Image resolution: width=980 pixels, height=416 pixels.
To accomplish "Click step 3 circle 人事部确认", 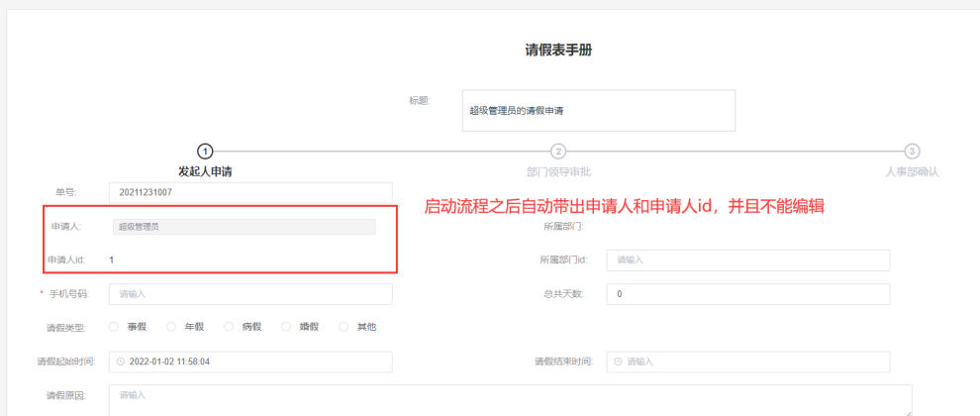I will pos(912,152).
